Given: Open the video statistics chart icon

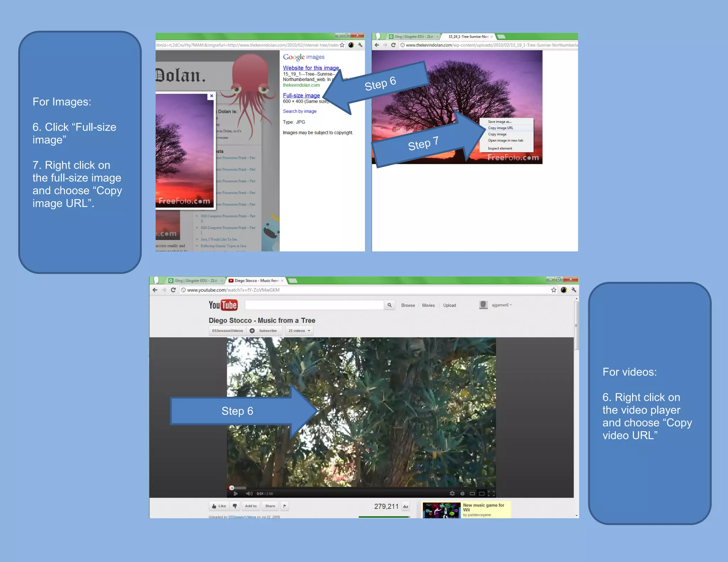Looking at the screenshot, I should tap(406, 506).
